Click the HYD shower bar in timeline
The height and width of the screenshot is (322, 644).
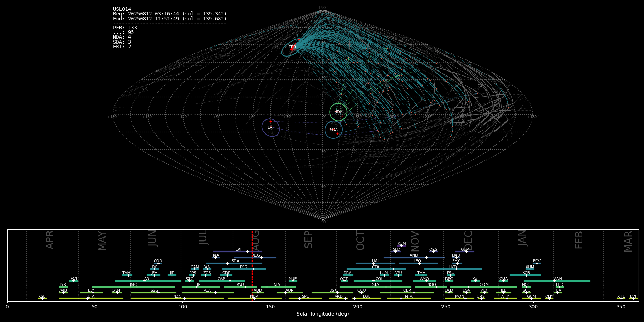coord(453,269)
